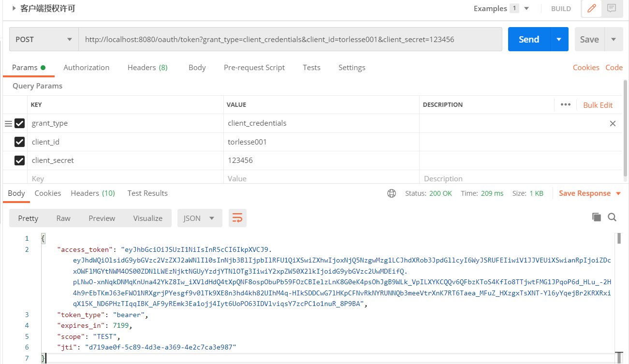Uncheck the grant_type parameter checkbox
629x364 pixels.
[x=19, y=123]
